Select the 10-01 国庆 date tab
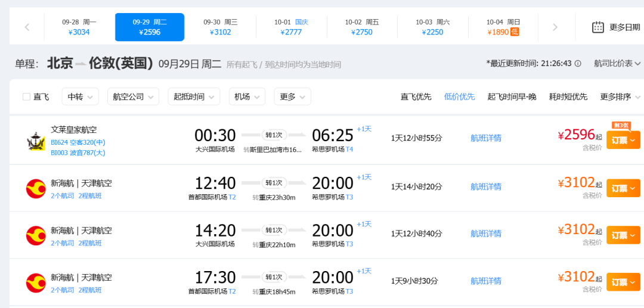The image size is (644, 308). coord(291,27)
